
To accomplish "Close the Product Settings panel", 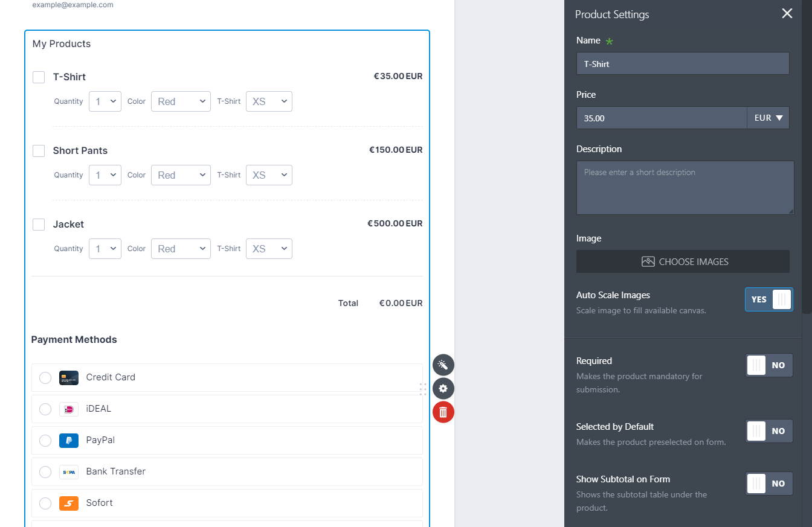I will pos(787,14).
